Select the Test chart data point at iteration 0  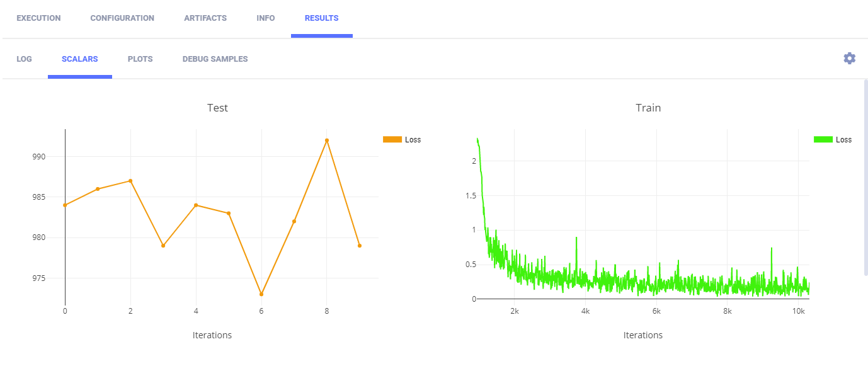pos(65,205)
